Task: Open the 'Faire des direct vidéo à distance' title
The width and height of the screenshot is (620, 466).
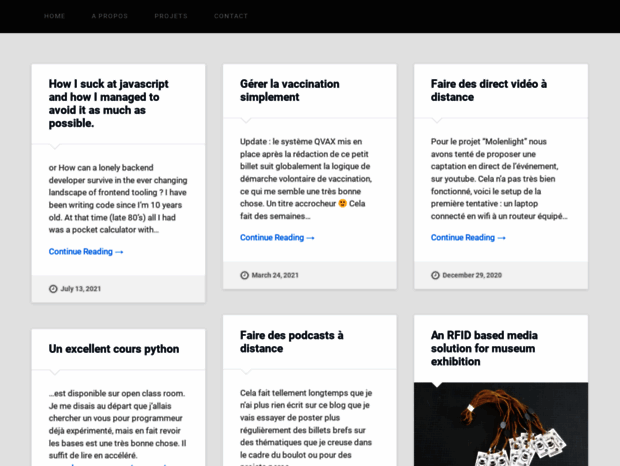Action: point(489,91)
